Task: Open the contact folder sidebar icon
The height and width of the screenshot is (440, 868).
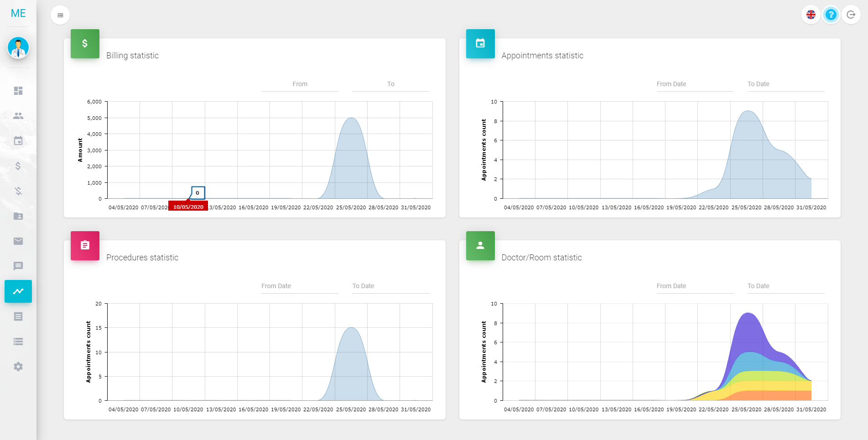Action: pyautogui.click(x=18, y=216)
